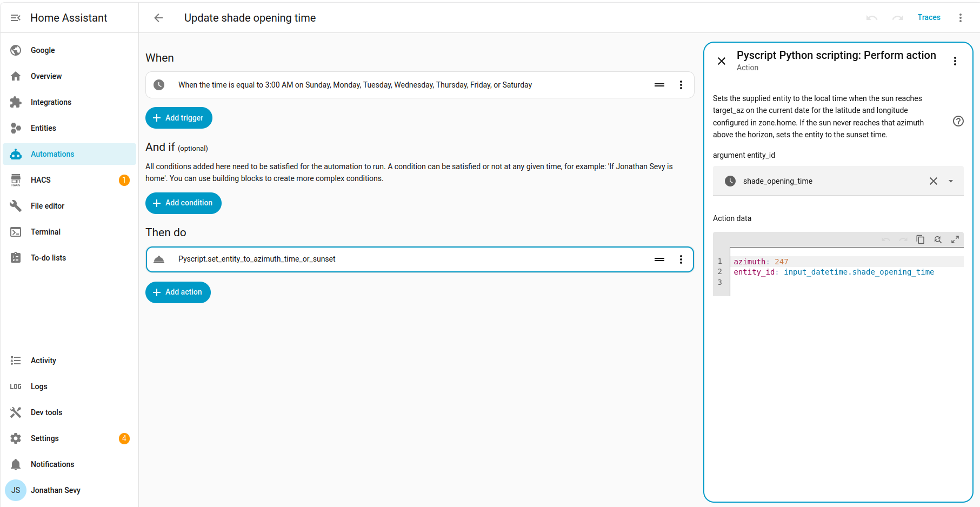This screenshot has height=507, width=980.
Task: Open automation Traces
Action: [929, 17]
